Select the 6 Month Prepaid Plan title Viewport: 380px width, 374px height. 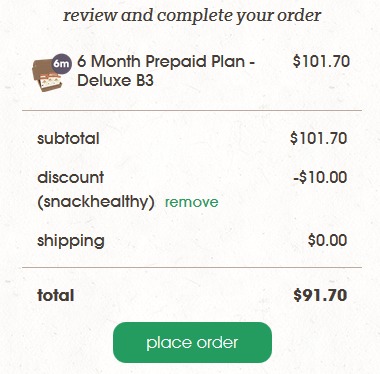(x=166, y=62)
